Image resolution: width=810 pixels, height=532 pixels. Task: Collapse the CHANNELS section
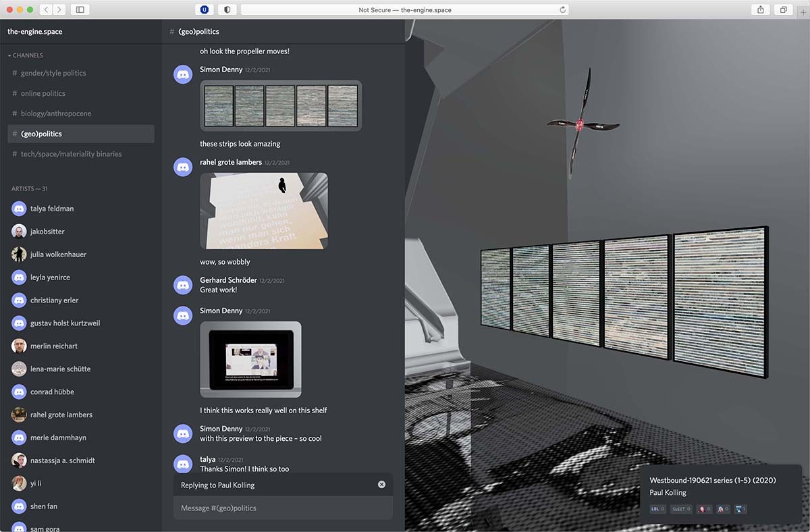click(x=26, y=55)
